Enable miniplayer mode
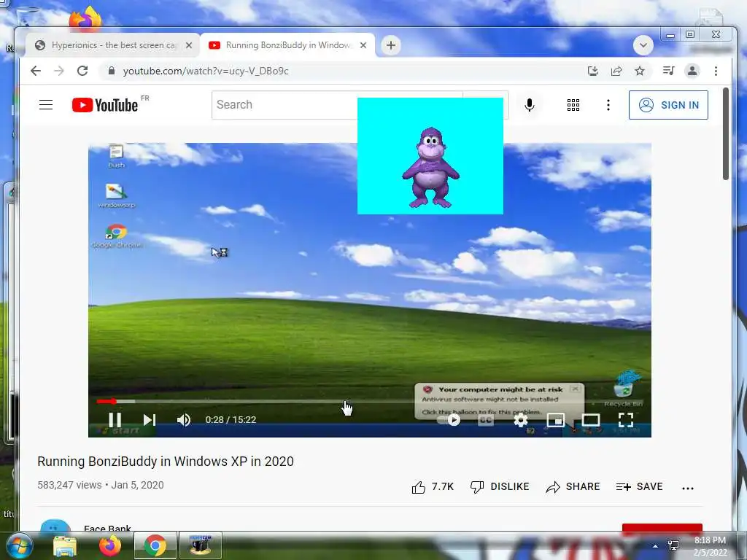Viewport: 747px width, 560px height. tap(555, 419)
